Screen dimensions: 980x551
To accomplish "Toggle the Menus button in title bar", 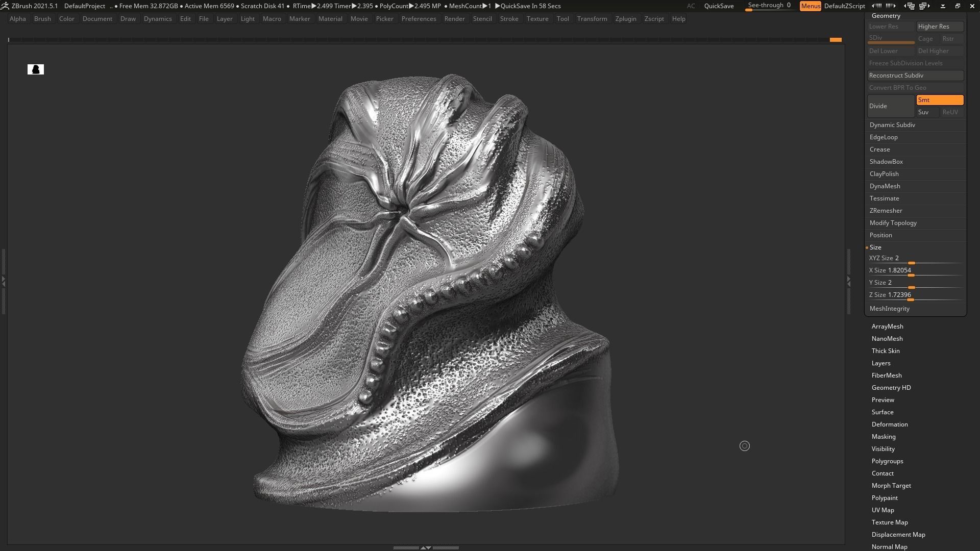I will pyautogui.click(x=810, y=6).
